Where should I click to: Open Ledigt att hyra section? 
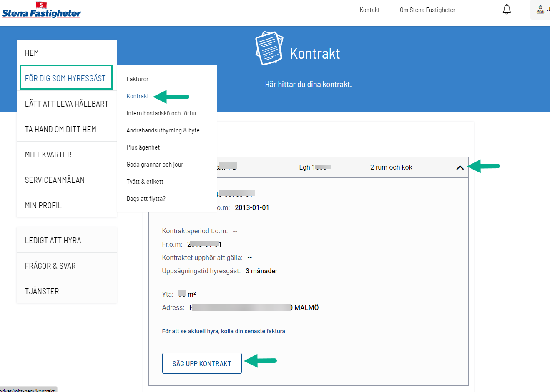click(x=53, y=240)
